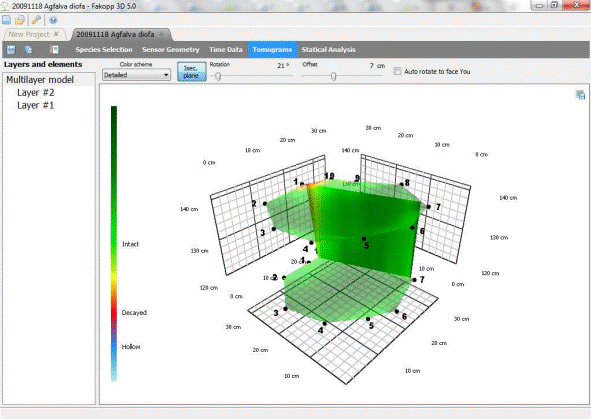Select Layer #2 in the tree

(x=35, y=93)
